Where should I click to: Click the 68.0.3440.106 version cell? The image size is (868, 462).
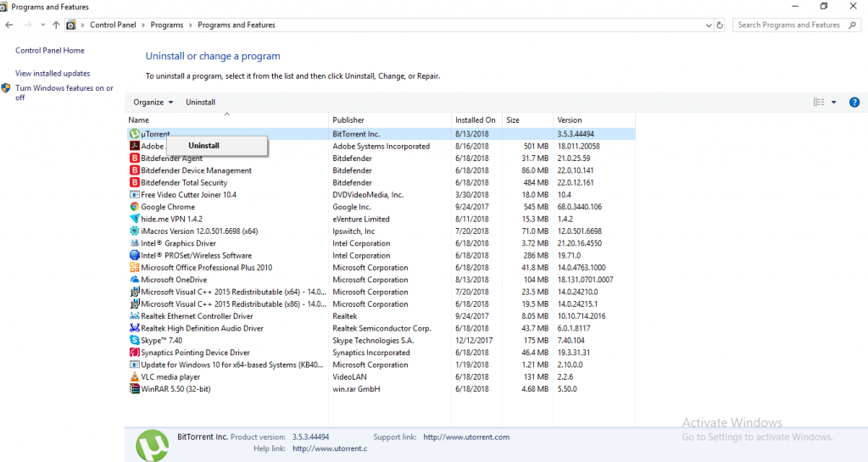[x=580, y=207]
